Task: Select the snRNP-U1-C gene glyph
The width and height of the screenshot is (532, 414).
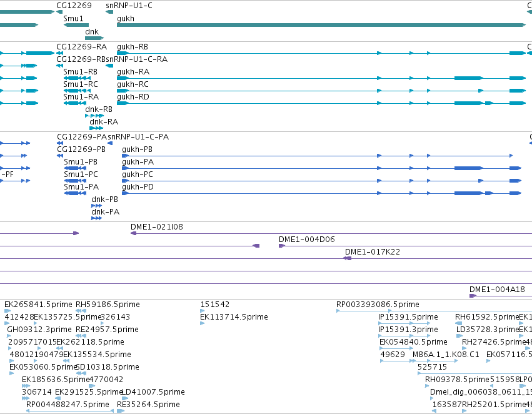Action: (109, 12)
